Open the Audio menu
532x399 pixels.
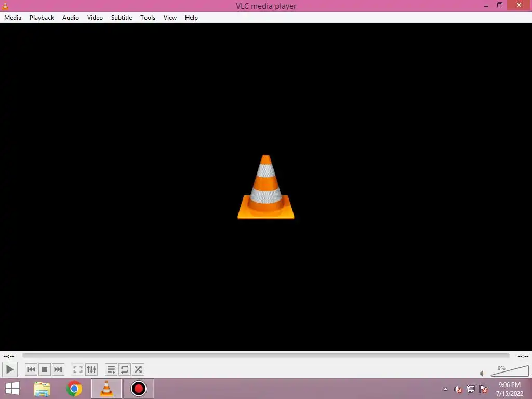[71, 18]
